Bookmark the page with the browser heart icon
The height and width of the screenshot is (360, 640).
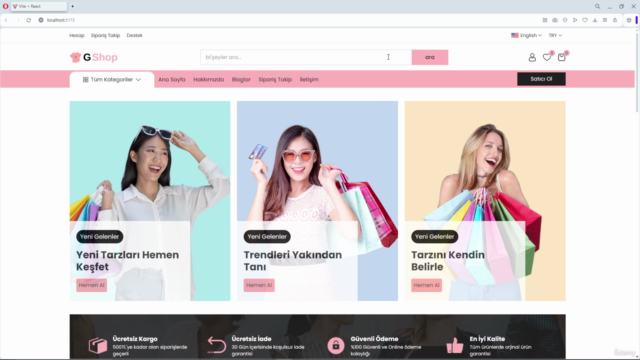585,20
